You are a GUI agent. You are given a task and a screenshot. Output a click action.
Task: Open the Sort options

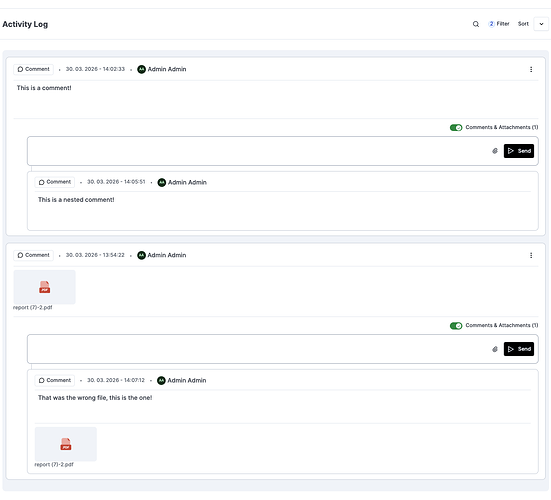point(523,24)
